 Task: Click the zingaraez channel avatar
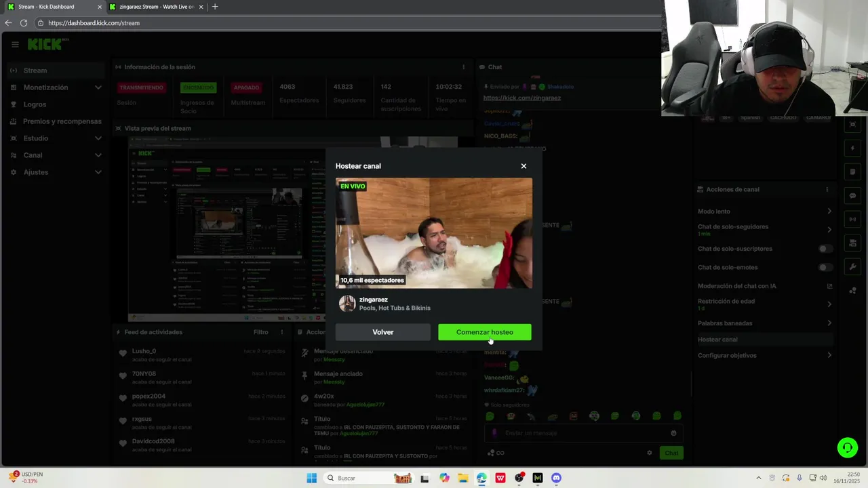[x=347, y=304]
